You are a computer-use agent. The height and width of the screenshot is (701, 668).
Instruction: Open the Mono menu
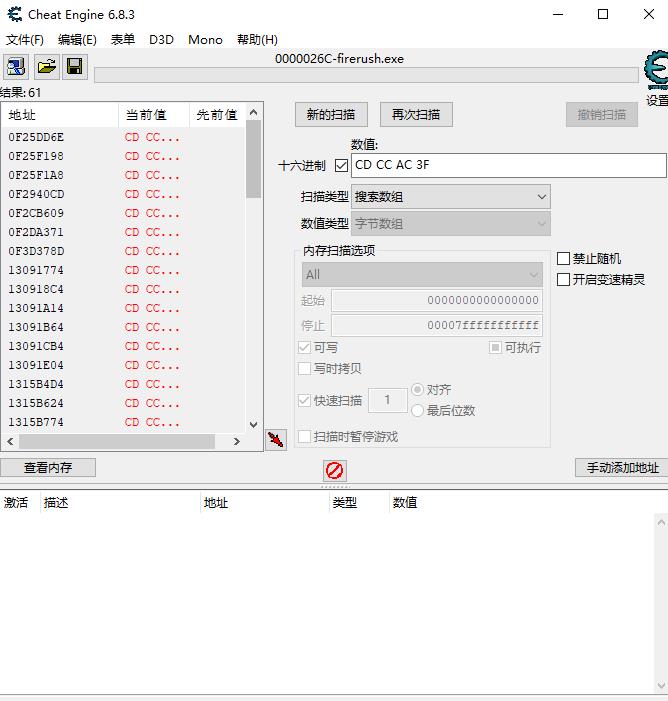point(205,40)
